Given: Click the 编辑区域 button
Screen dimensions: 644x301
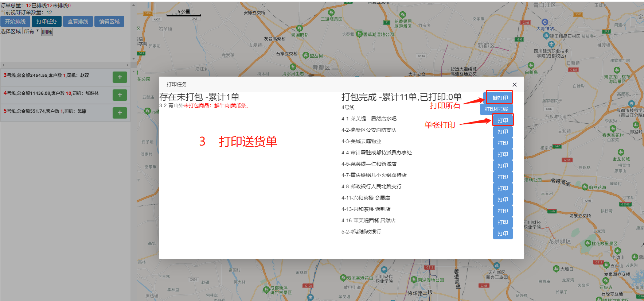Looking at the screenshot, I should click(109, 22).
